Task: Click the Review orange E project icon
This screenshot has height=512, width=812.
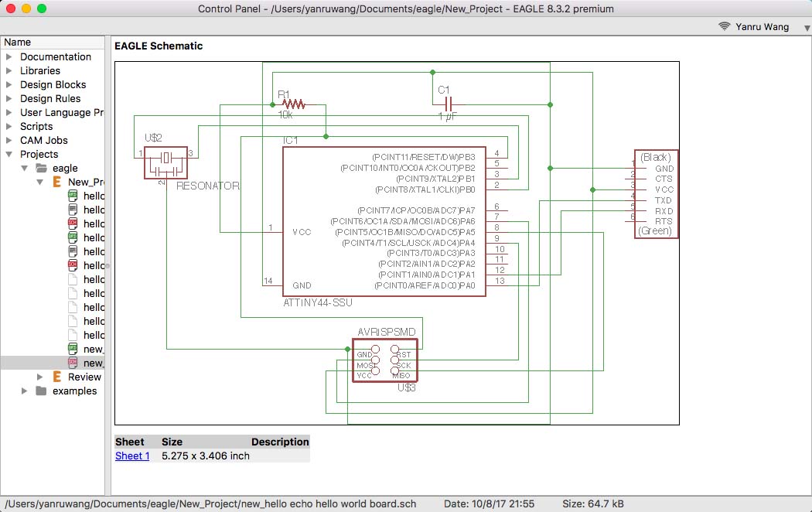Action: coord(57,377)
